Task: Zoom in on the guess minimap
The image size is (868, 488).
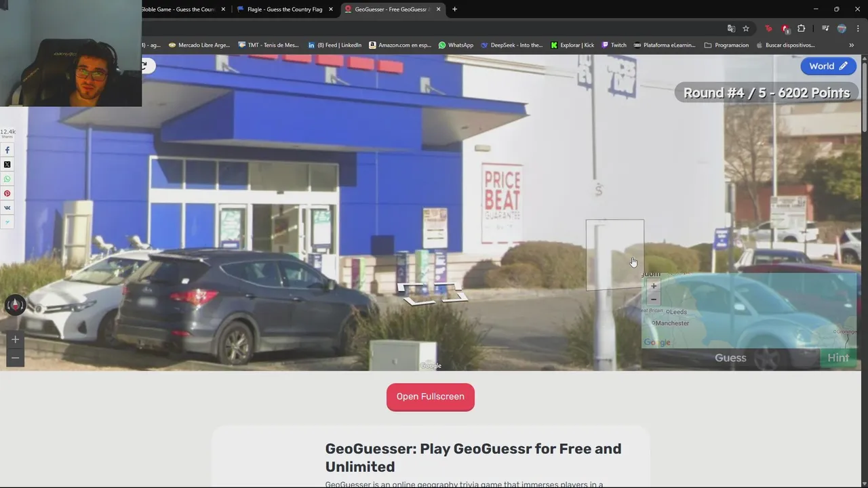Action: tap(654, 286)
